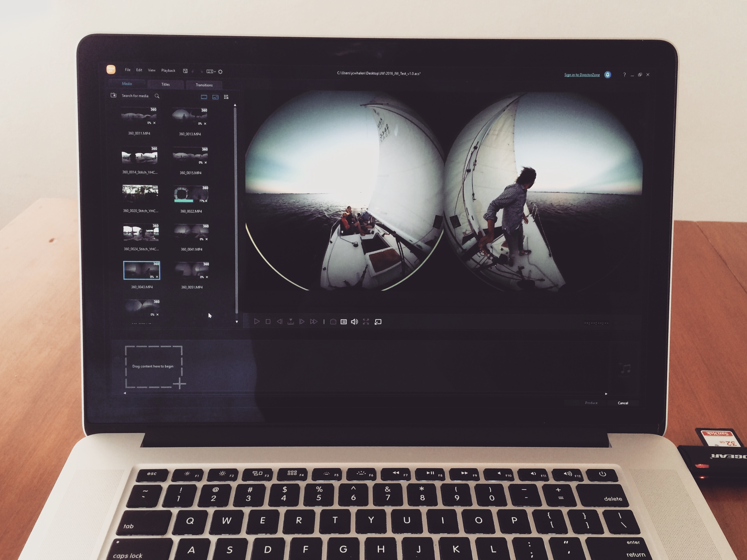Click the Play button in preview controls

[257, 321]
